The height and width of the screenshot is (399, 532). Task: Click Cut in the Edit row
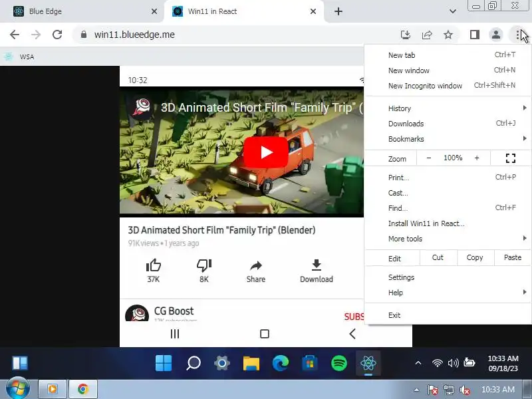[438, 257]
